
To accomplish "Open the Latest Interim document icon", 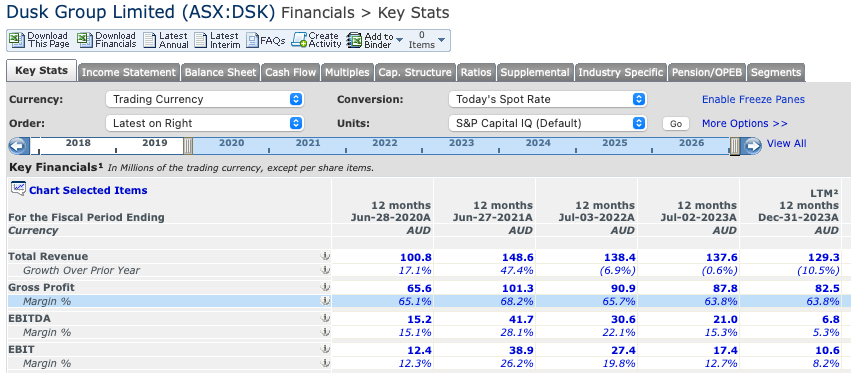I will [x=201, y=40].
